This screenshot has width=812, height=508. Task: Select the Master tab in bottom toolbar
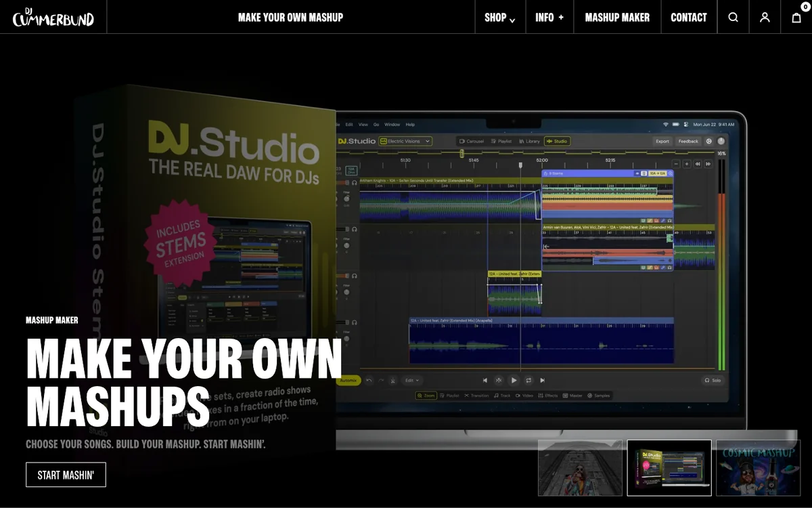[572, 396]
